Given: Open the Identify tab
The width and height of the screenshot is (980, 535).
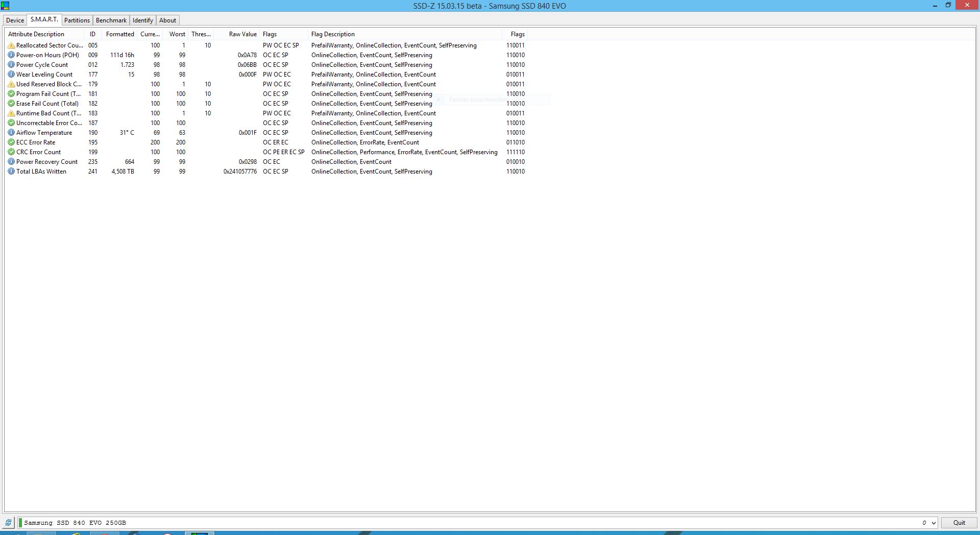Looking at the screenshot, I should 143,20.
